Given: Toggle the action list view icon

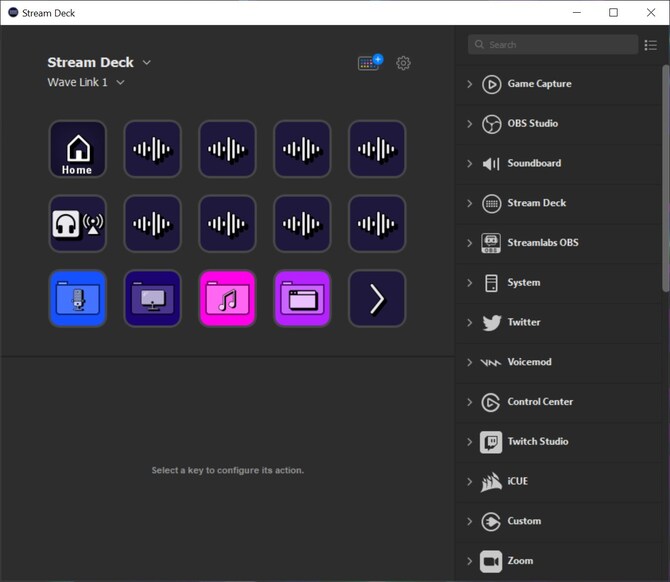Looking at the screenshot, I should [x=651, y=45].
